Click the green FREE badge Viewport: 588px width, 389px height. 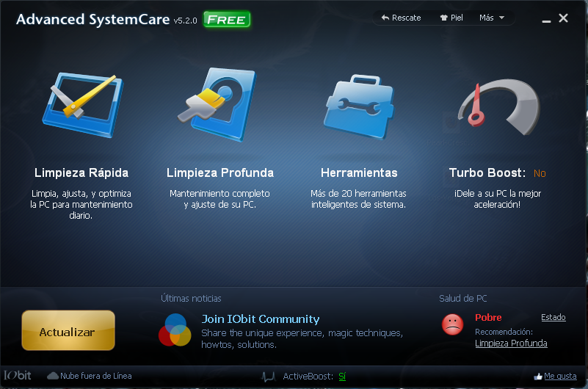pyautogui.click(x=227, y=19)
